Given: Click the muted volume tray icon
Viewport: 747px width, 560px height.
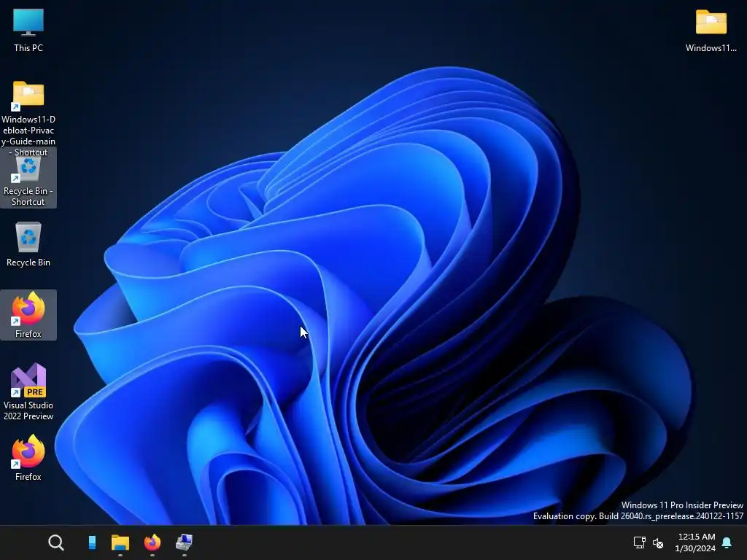Looking at the screenshot, I should click(658, 542).
